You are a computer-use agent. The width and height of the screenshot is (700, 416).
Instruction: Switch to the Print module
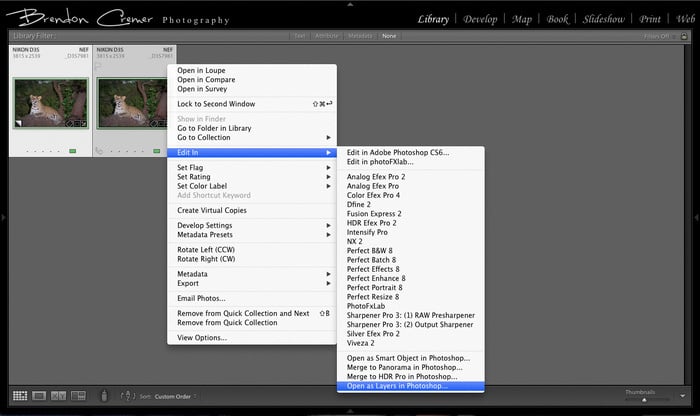(650, 19)
